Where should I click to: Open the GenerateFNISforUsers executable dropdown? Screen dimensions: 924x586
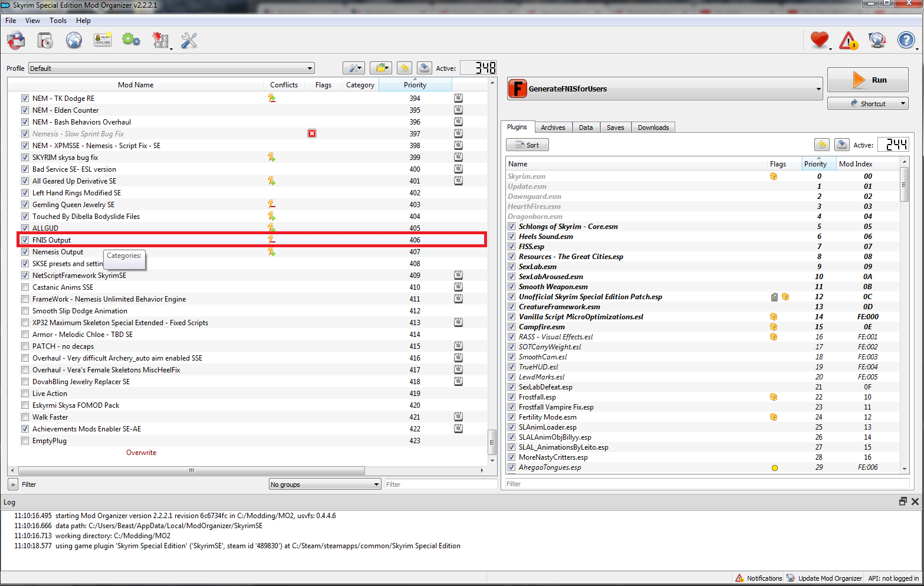pyautogui.click(x=665, y=89)
